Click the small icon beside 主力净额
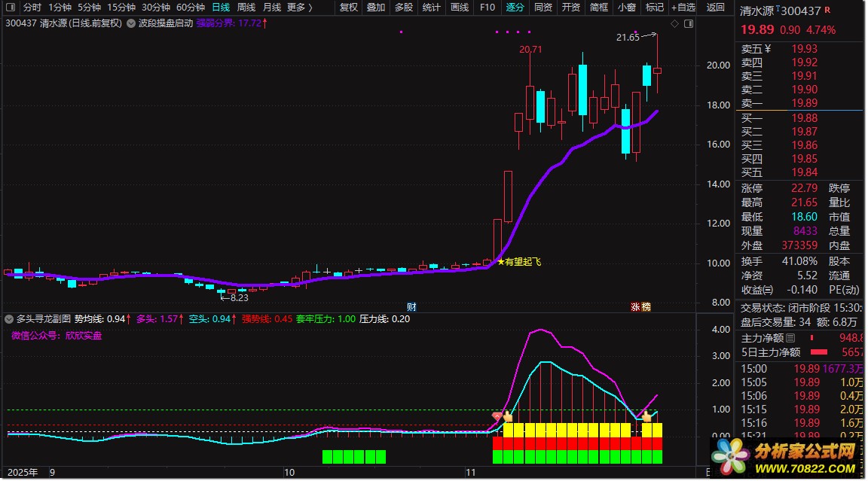 pyautogui.click(x=790, y=338)
